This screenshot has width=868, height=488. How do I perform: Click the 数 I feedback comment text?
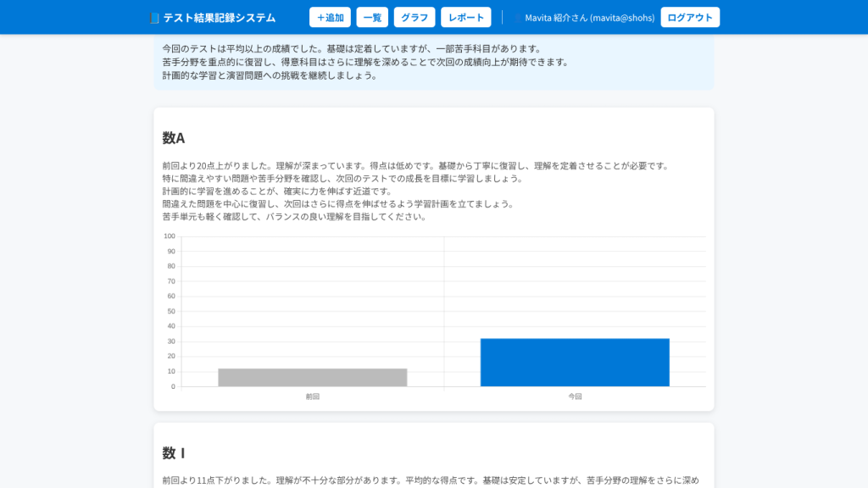point(431,480)
